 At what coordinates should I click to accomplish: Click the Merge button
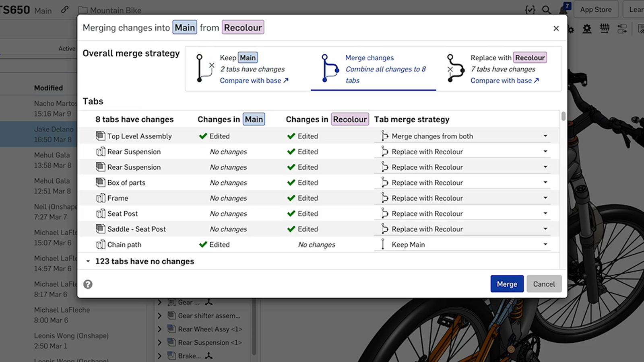(x=507, y=284)
